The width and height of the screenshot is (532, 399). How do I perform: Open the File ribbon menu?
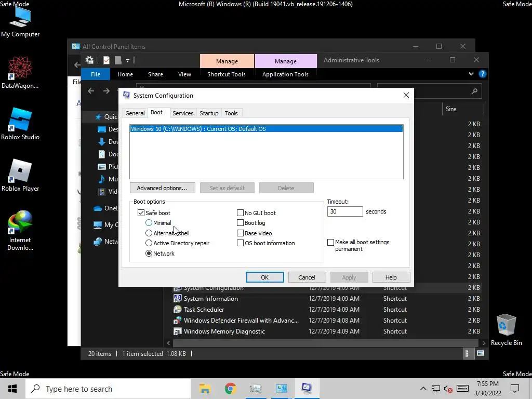click(x=96, y=74)
